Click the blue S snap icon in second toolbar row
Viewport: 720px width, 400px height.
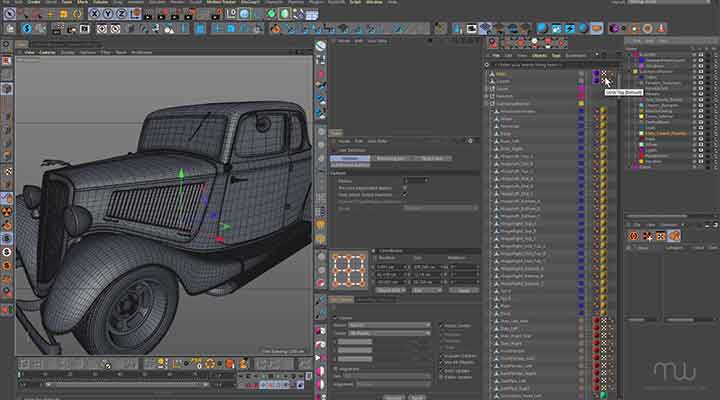coord(27,28)
